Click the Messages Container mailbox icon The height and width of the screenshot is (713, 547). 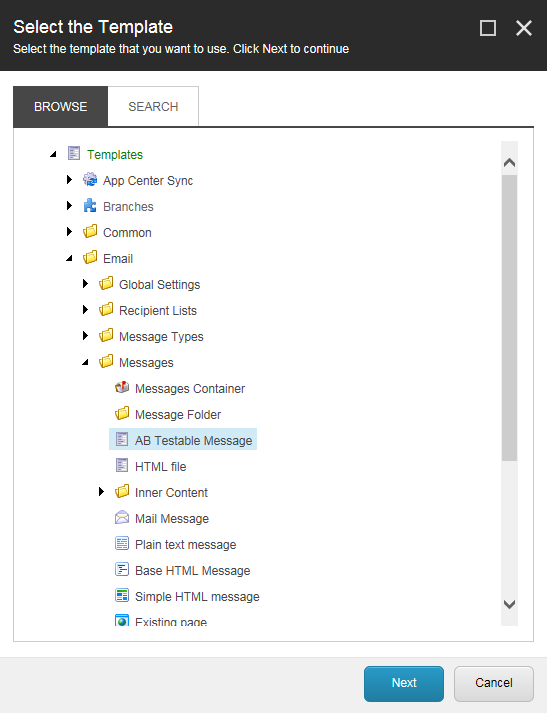pyautogui.click(x=122, y=387)
